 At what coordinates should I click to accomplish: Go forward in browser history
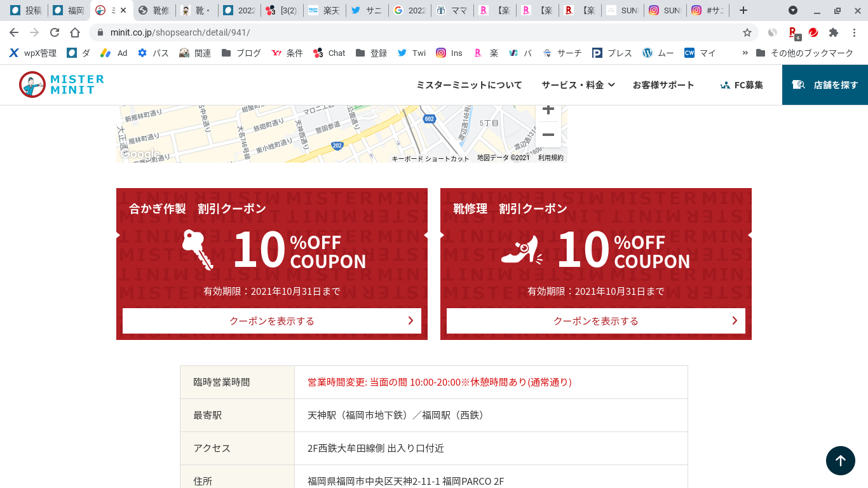[x=34, y=32]
